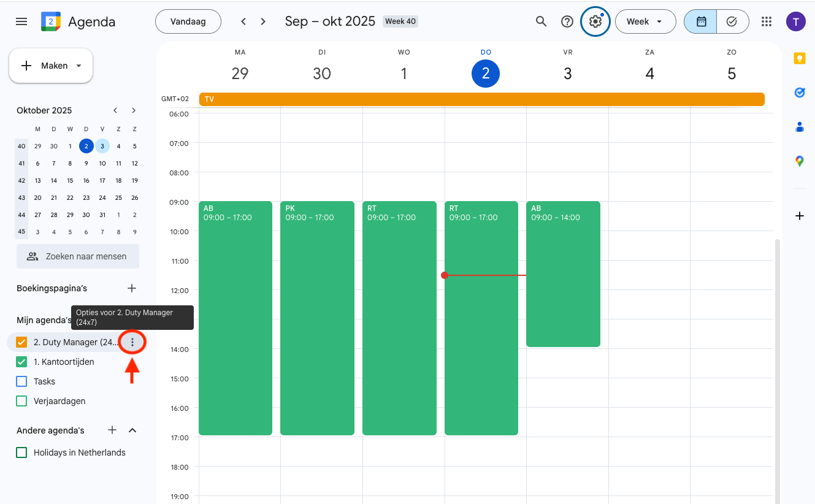The width and height of the screenshot is (815, 504).
Task: Switch to the Calendar view tab
Action: click(x=701, y=21)
